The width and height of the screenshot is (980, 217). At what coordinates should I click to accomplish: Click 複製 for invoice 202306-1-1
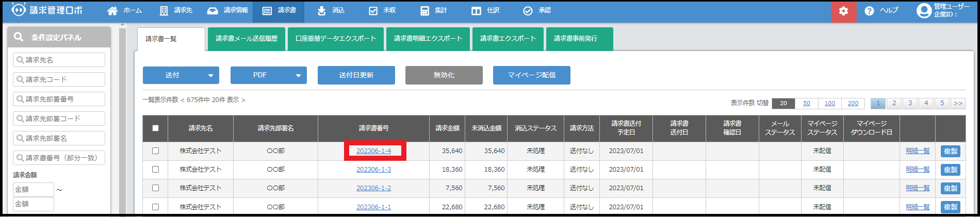951,207
